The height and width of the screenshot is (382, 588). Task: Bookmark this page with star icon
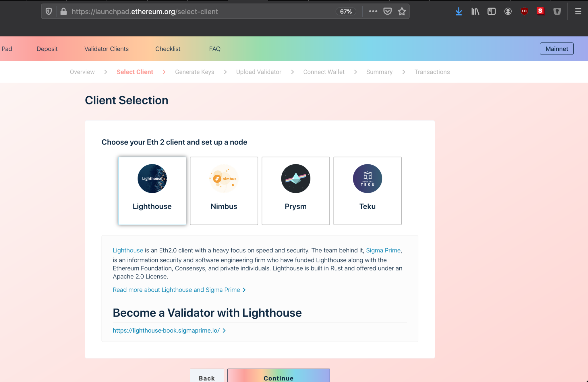402,11
